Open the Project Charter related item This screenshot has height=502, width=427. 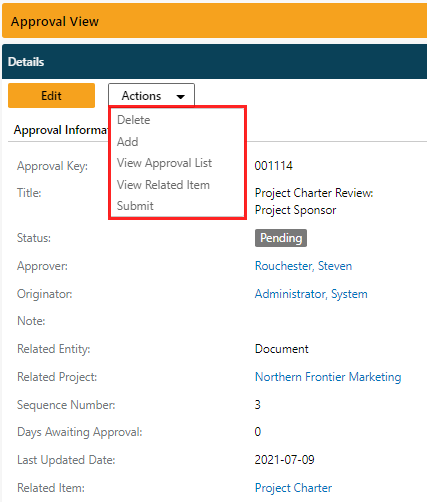(293, 488)
